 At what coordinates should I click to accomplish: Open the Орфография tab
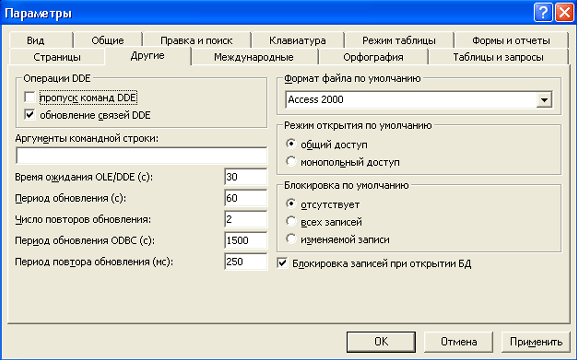point(373,57)
